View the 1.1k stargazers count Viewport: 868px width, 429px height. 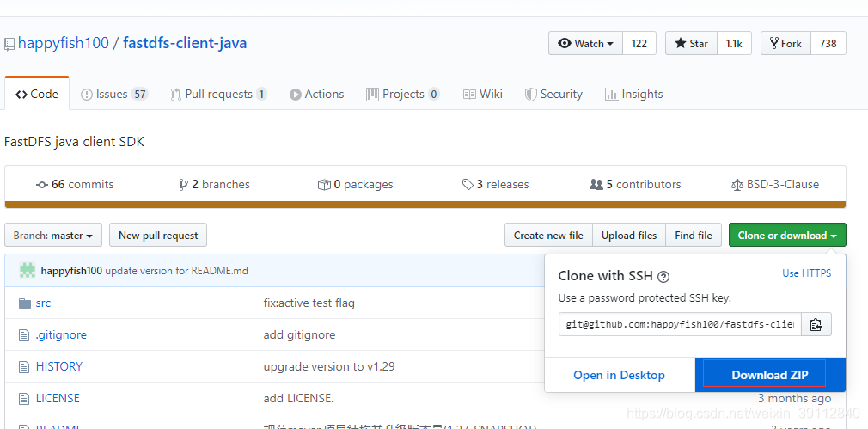(734, 43)
